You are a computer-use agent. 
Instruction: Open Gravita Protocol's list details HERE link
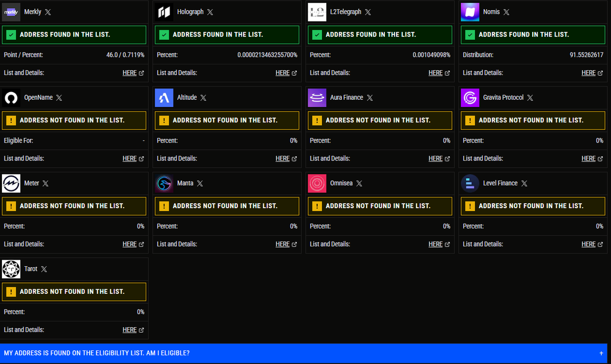(592, 158)
